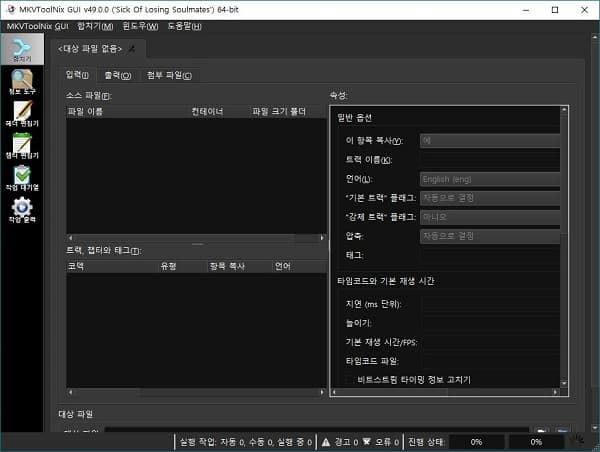Sort source files by 파일 크기 column
Image resolution: width=600 pixels, height=452 pixels.
pyautogui.click(x=270, y=111)
